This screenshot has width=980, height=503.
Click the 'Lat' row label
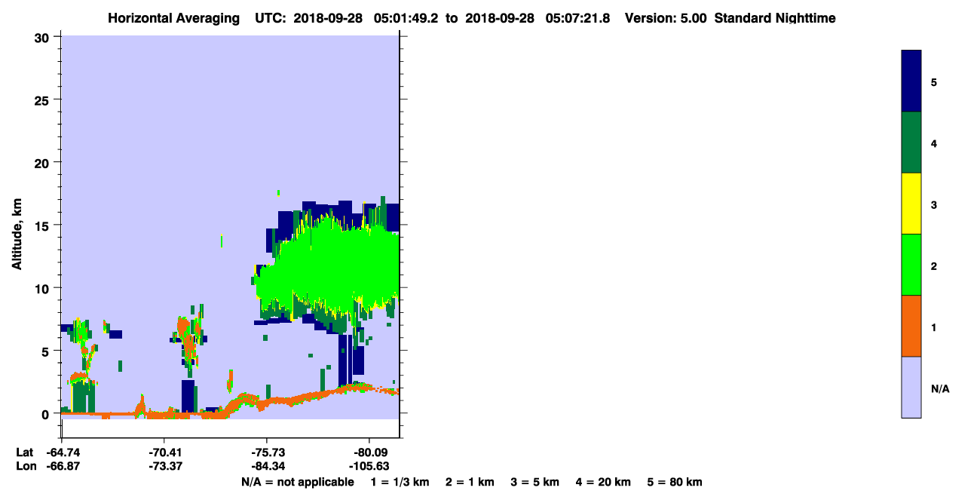tap(24, 452)
